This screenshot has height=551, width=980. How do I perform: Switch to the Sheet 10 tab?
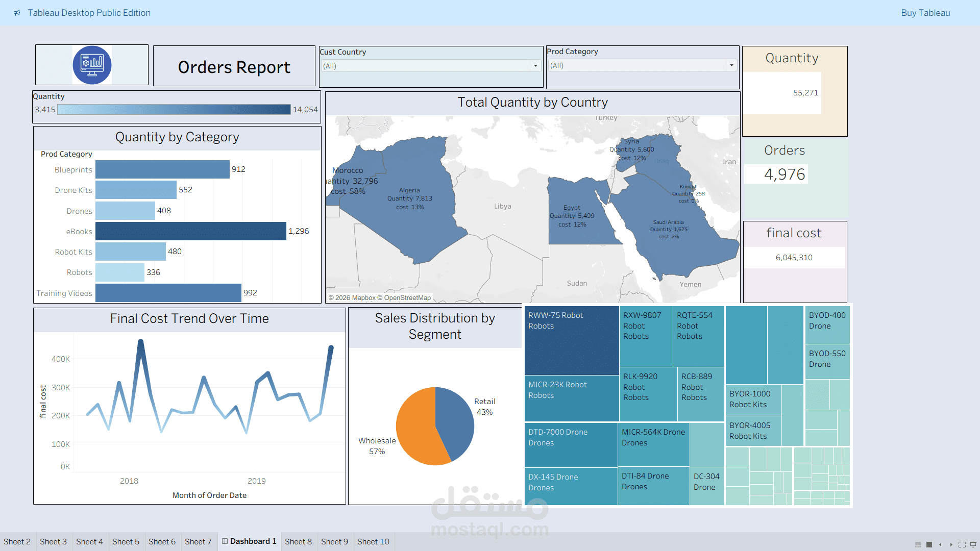click(x=373, y=541)
